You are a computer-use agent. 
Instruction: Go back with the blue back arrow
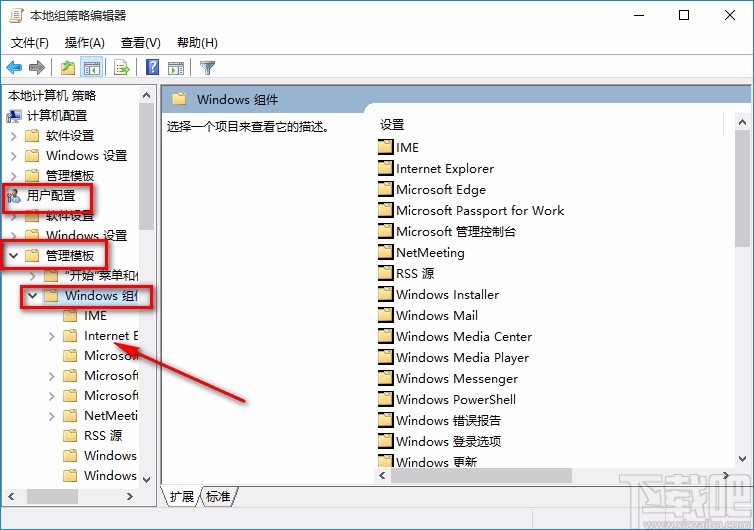coord(14,68)
